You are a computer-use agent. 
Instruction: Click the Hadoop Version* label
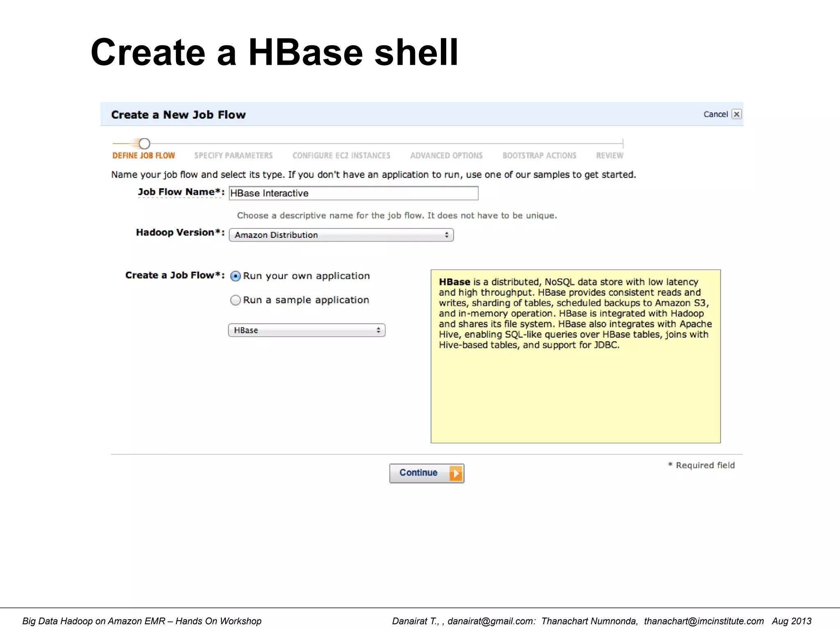[180, 233]
